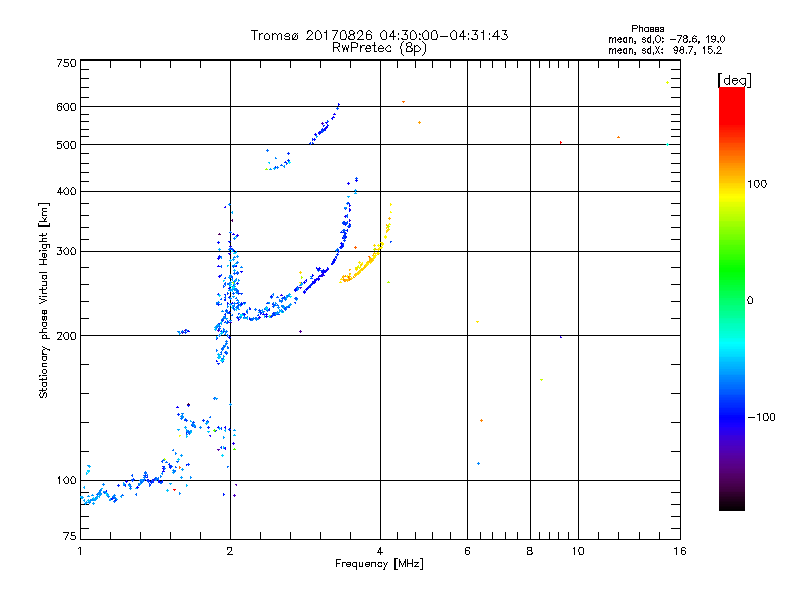Click the plot title 'Tromsø 20170826 04:30:00-04:31:43'

coord(379,35)
